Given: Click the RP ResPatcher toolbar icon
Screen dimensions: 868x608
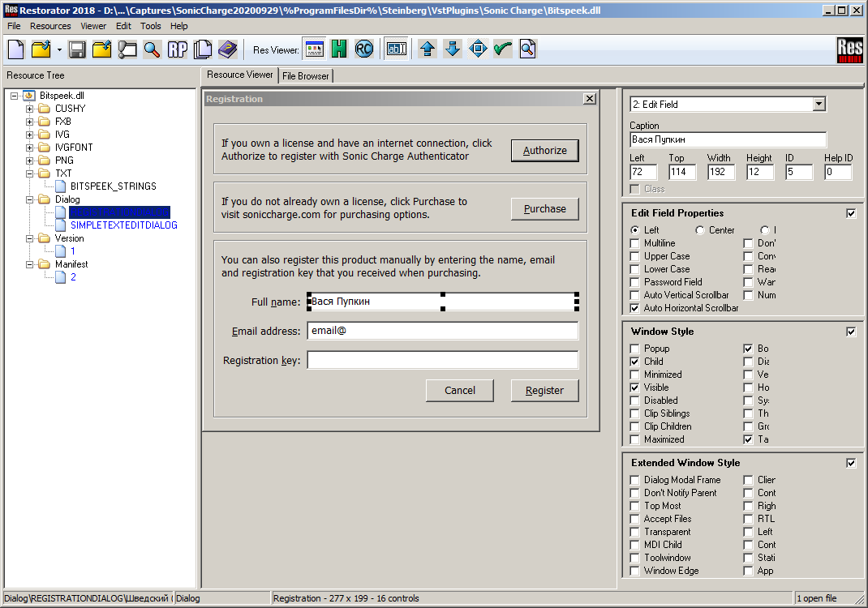Looking at the screenshot, I should 178,49.
